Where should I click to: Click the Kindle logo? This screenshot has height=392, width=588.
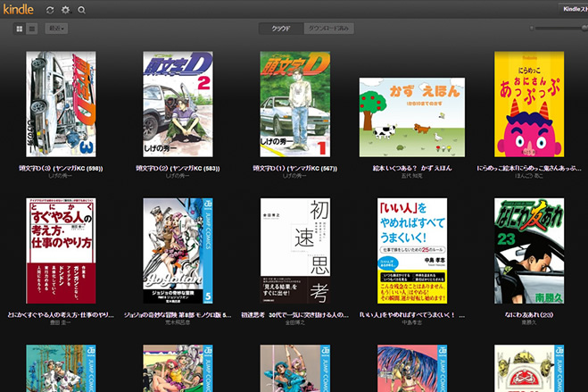coord(19,9)
